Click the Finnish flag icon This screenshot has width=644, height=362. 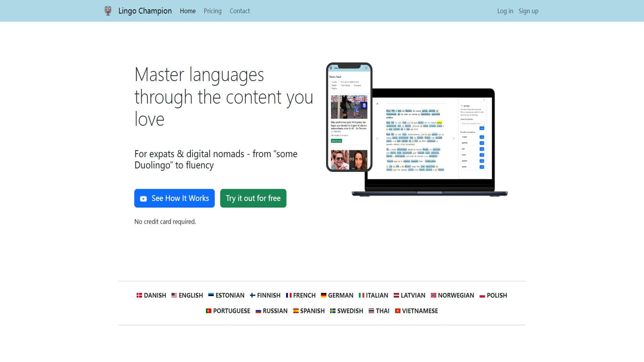point(253,295)
